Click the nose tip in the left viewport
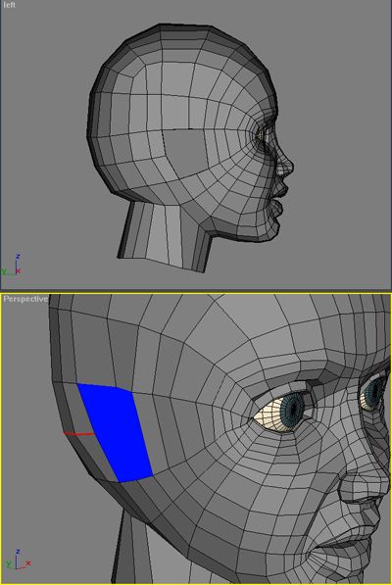 pos(290,165)
